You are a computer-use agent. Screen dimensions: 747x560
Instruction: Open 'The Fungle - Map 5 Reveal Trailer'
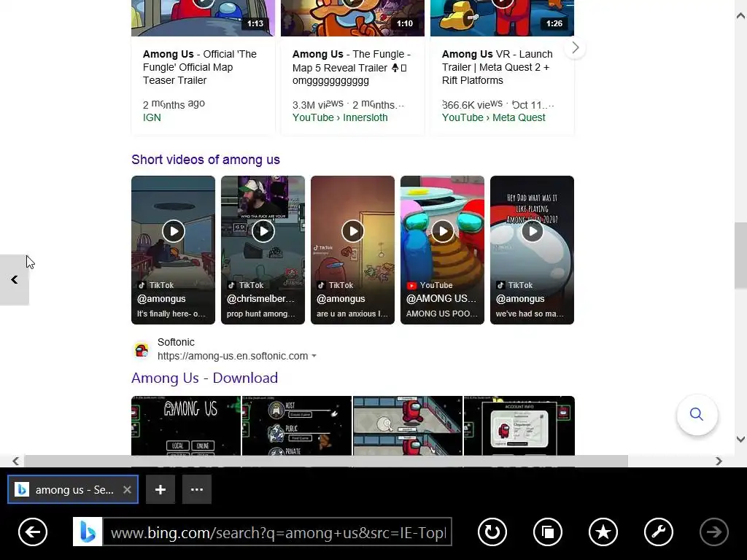(352, 67)
